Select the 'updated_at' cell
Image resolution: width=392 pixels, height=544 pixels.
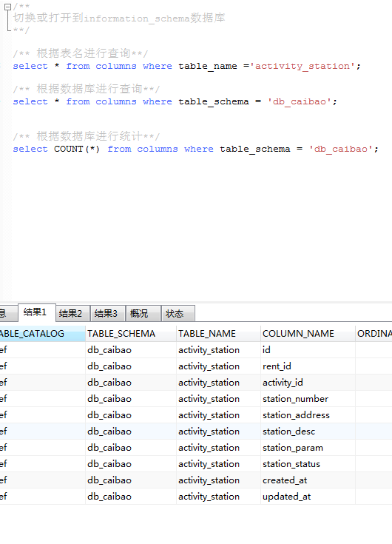pos(308,497)
